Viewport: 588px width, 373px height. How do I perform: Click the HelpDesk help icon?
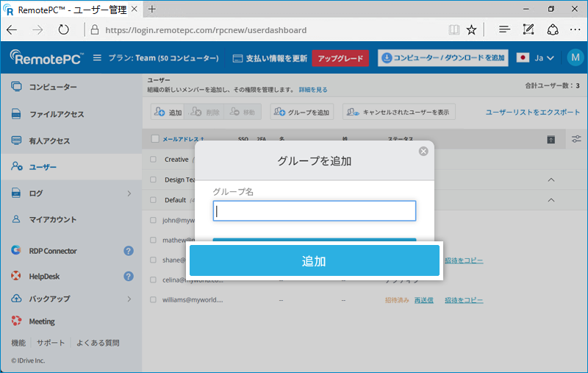pyautogui.click(x=129, y=277)
